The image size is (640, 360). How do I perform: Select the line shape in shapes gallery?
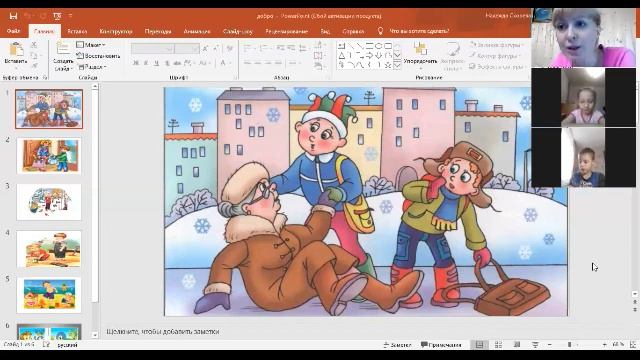351,46
